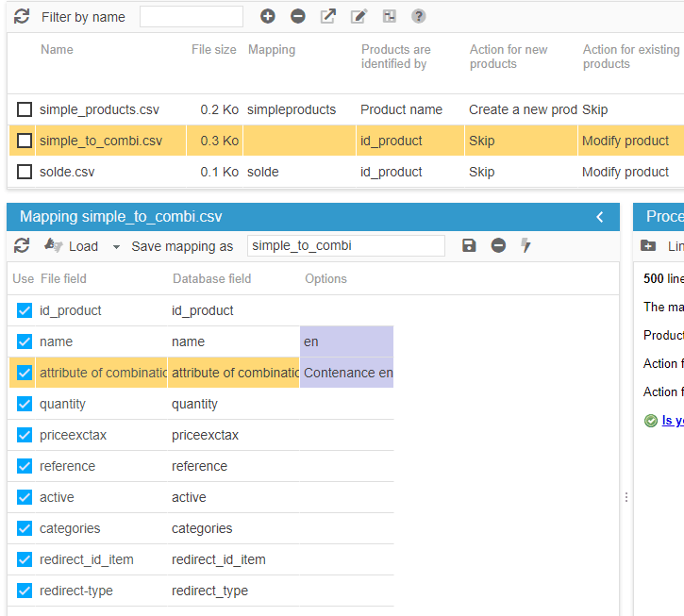Viewport: 684px width, 616px height.
Task: Sort by the File size column header
Action: click(x=213, y=49)
